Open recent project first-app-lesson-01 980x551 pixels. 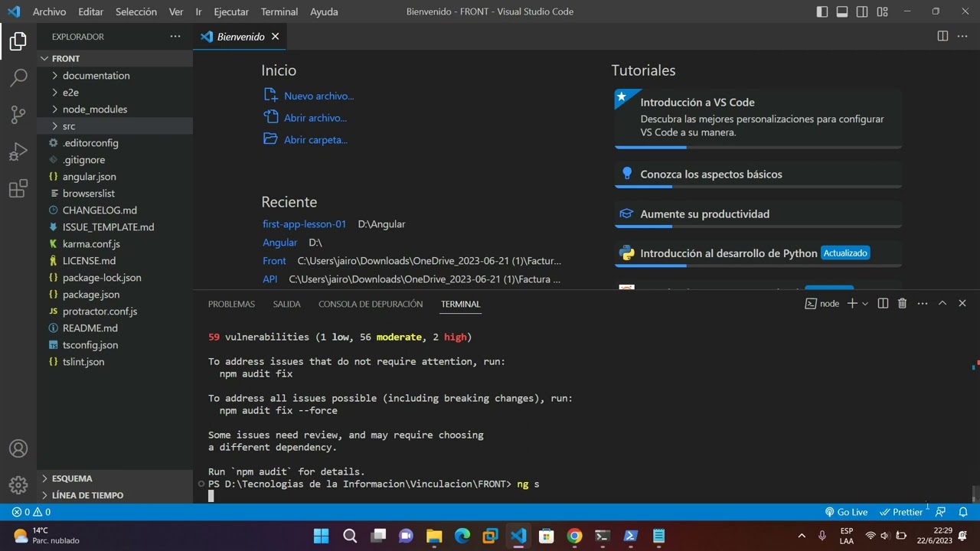[304, 224]
